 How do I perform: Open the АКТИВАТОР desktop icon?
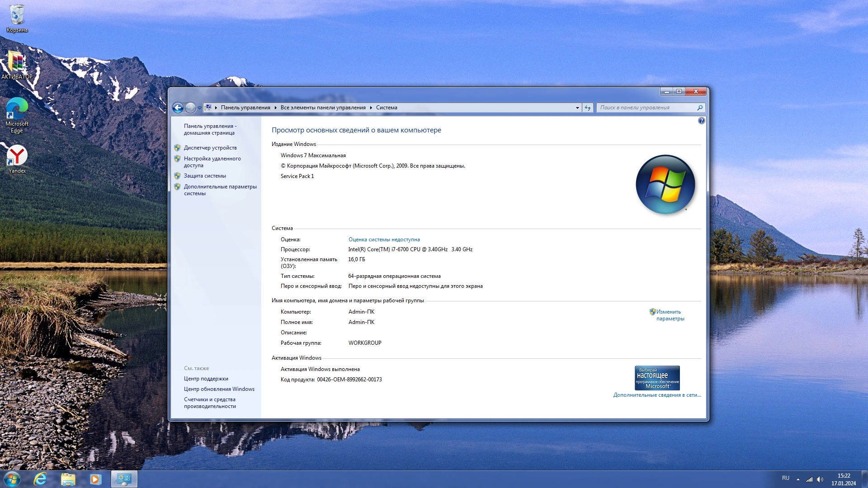click(17, 65)
